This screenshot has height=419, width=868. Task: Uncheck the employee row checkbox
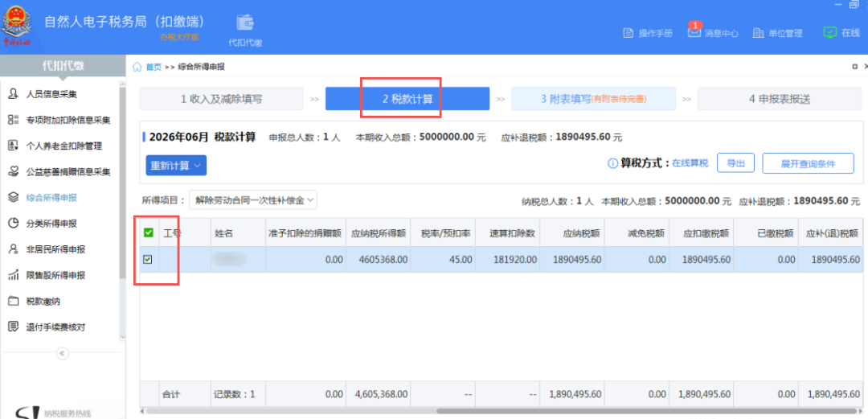tap(148, 259)
